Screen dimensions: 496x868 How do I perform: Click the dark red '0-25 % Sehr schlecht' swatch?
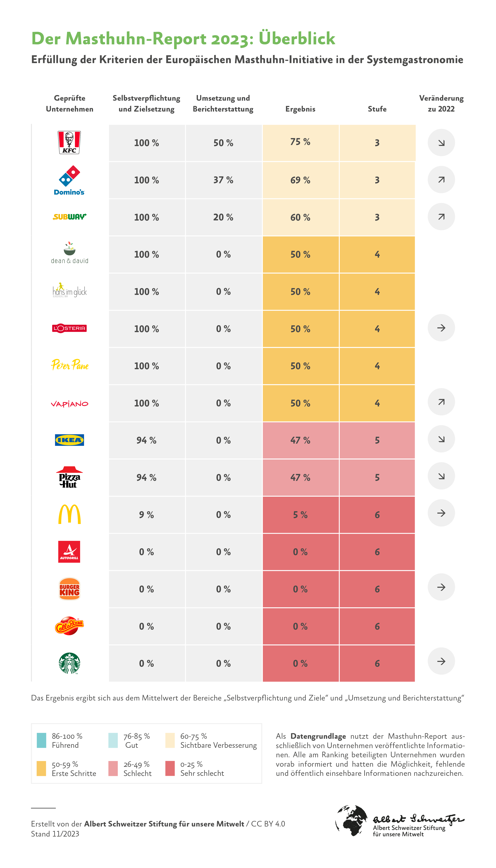170,769
